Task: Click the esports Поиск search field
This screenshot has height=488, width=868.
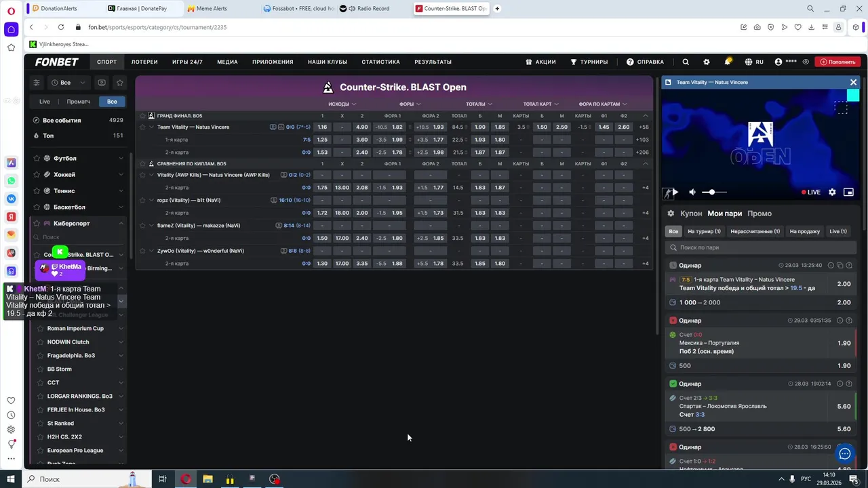Action: [78, 237]
